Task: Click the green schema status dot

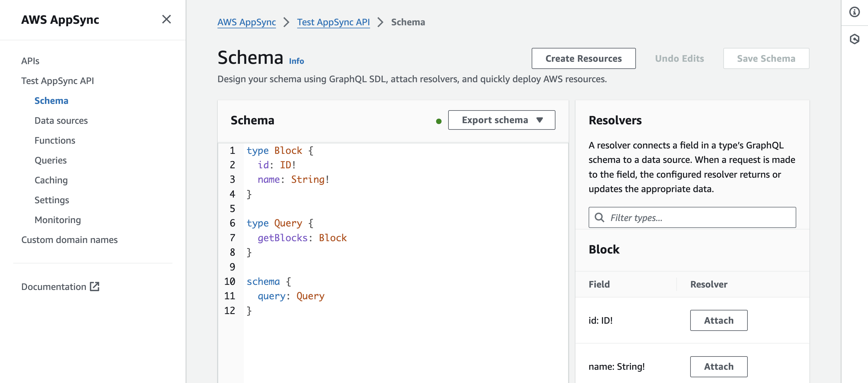Action: pos(439,121)
